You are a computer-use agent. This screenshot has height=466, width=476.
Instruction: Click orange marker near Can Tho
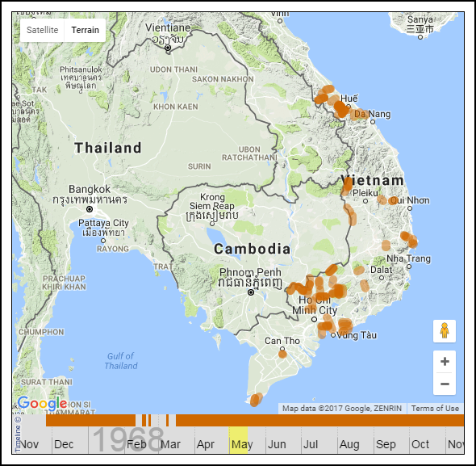[x=282, y=354]
